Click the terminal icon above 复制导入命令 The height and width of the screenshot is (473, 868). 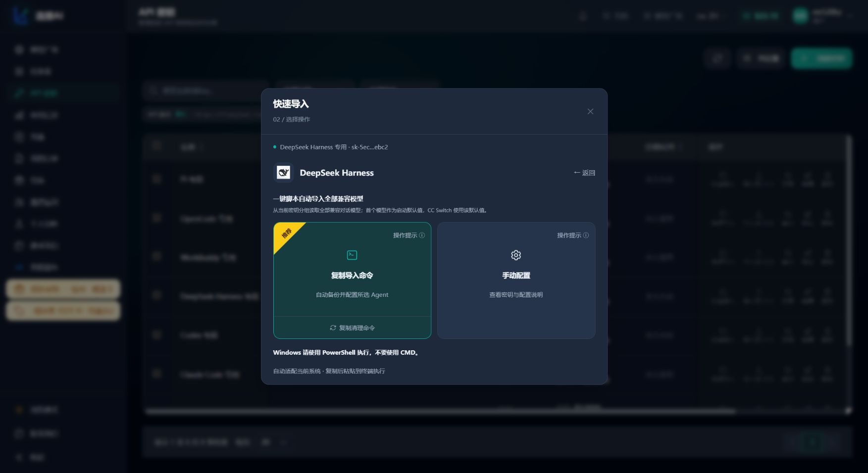tap(352, 255)
